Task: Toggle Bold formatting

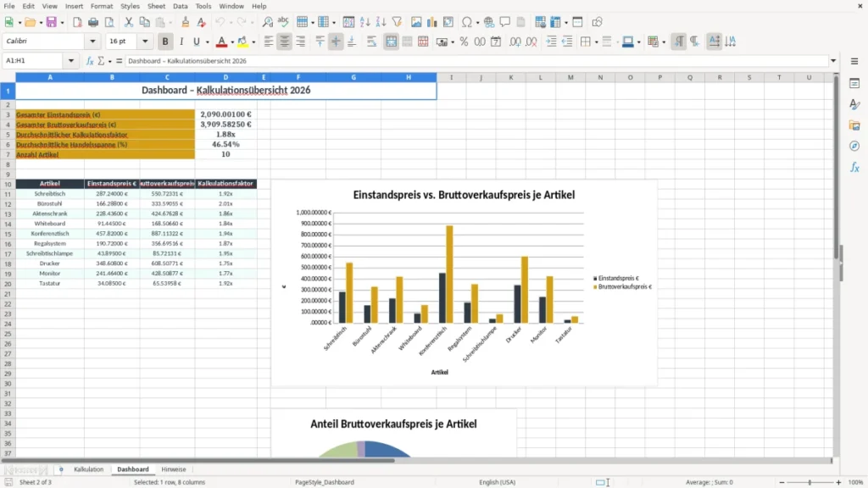Action: point(165,42)
